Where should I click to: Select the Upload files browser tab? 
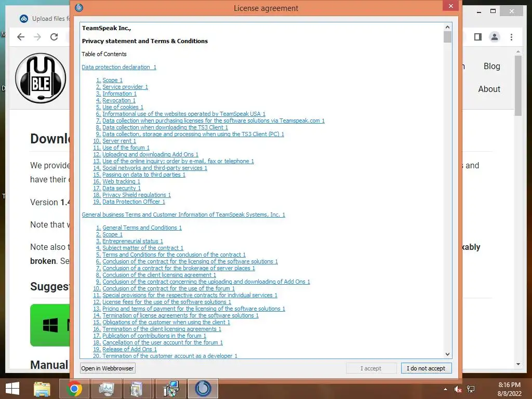tap(44, 19)
